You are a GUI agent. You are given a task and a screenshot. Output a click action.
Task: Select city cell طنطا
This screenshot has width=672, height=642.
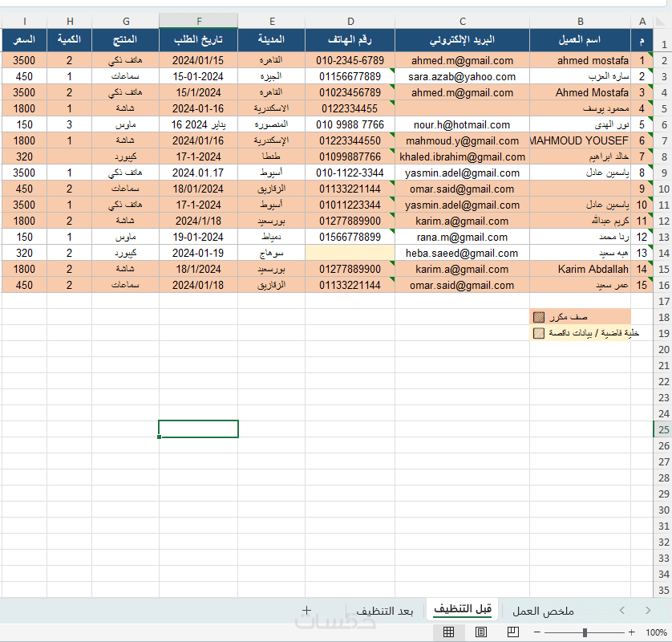click(272, 157)
